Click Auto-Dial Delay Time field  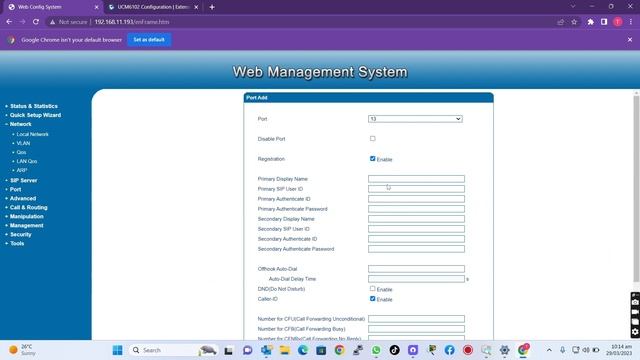(x=416, y=279)
